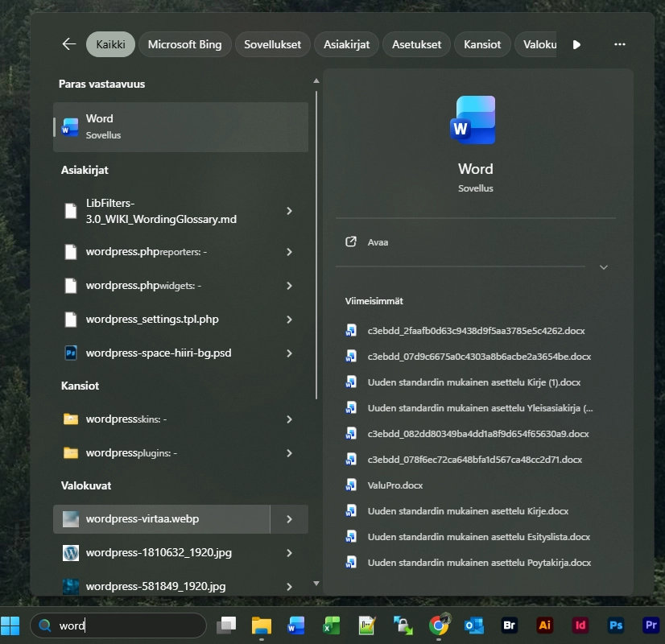
Task: Click the Outlook taskbar icon
Action: point(474,625)
